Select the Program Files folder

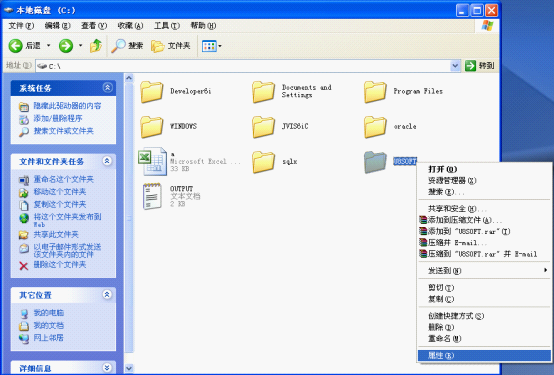pyautogui.click(x=403, y=92)
